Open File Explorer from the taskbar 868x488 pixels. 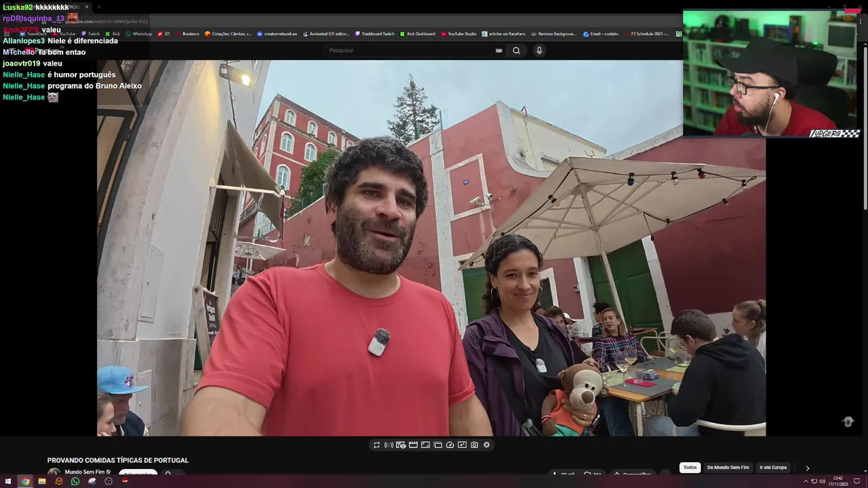(42, 481)
